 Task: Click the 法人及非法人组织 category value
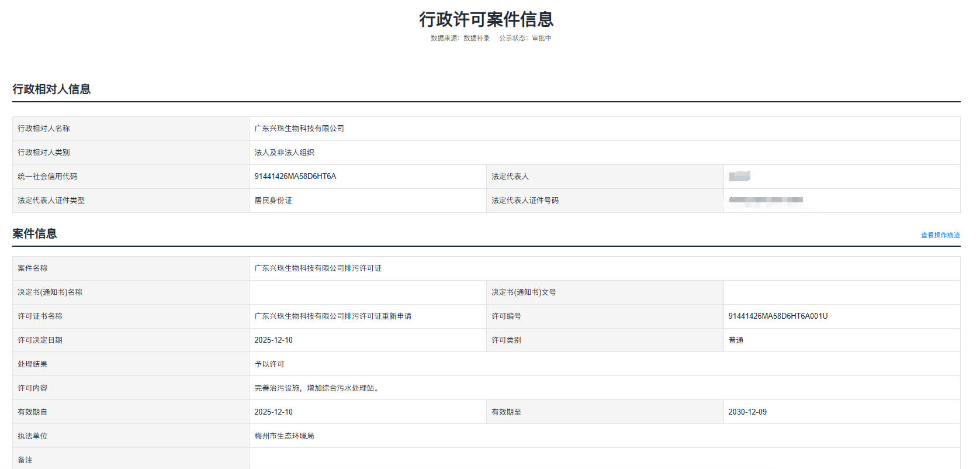tap(284, 153)
